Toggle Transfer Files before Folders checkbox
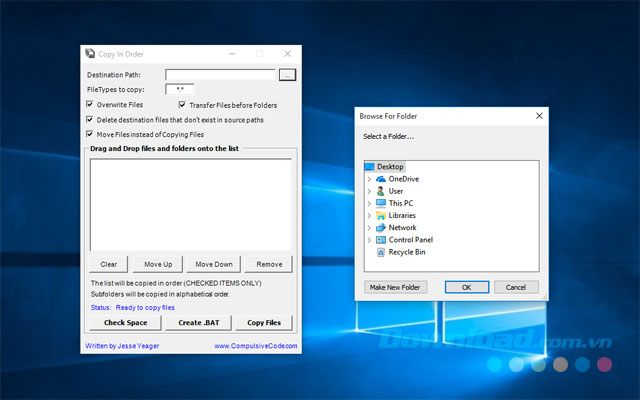 coord(182,105)
